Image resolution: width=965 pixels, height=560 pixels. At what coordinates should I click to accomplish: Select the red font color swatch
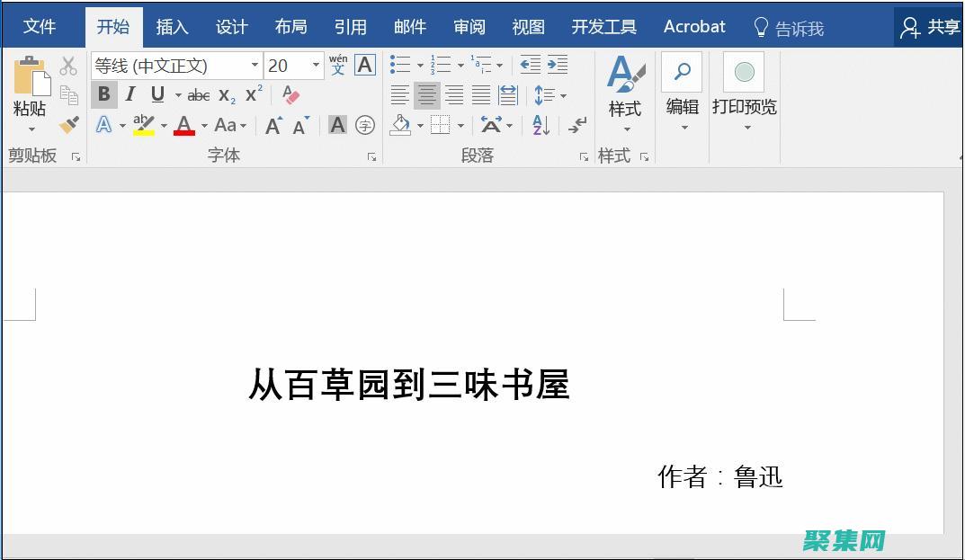point(185,125)
